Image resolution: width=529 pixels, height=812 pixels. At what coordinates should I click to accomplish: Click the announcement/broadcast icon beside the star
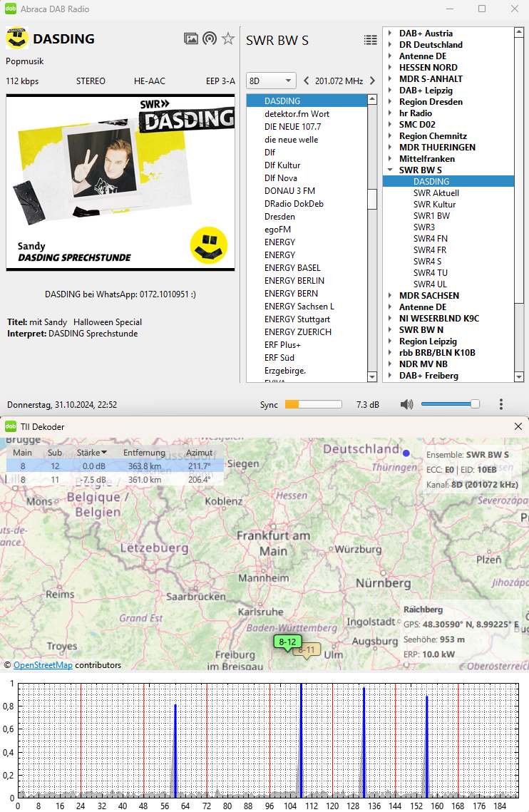pos(210,38)
